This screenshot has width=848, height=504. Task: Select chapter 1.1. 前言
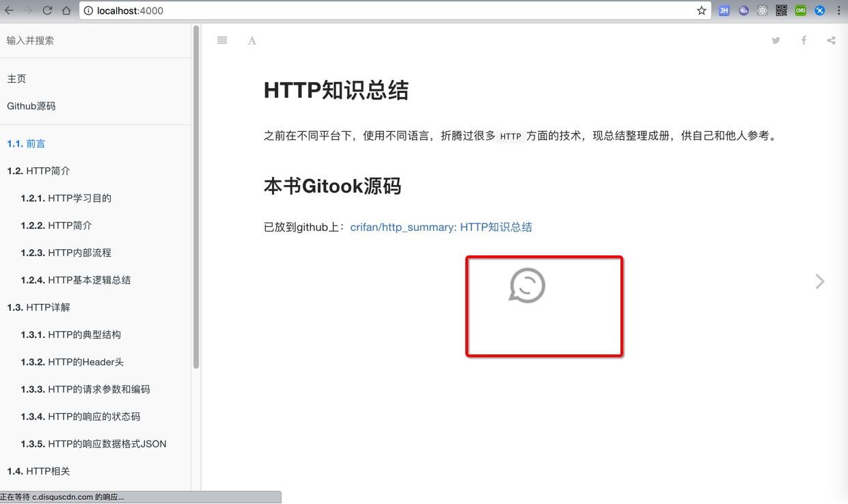[26, 143]
